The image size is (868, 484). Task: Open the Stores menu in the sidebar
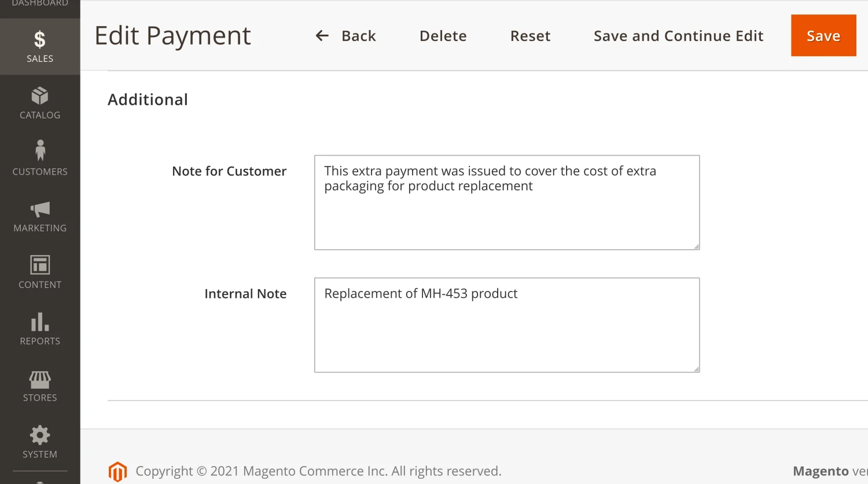coord(40,386)
